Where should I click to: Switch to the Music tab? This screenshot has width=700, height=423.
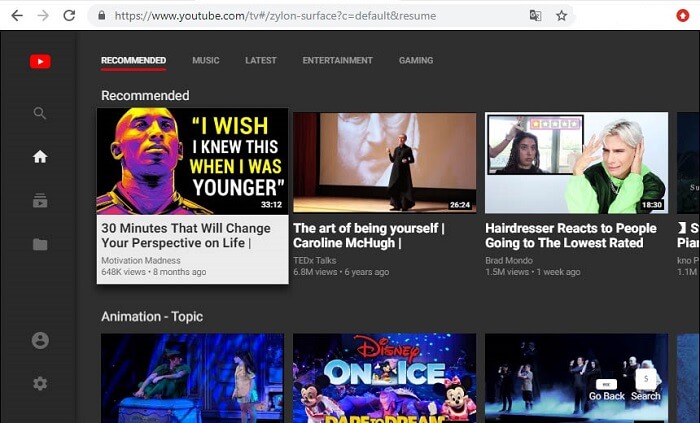click(206, 60)
